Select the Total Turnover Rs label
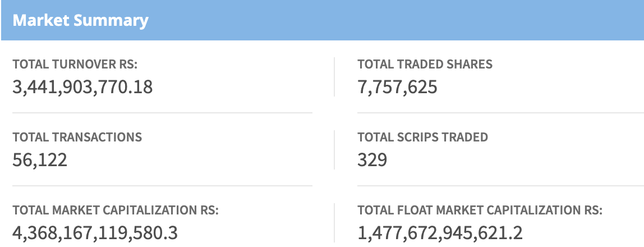This screenshot has width=644, height=247. click(75, 65)
